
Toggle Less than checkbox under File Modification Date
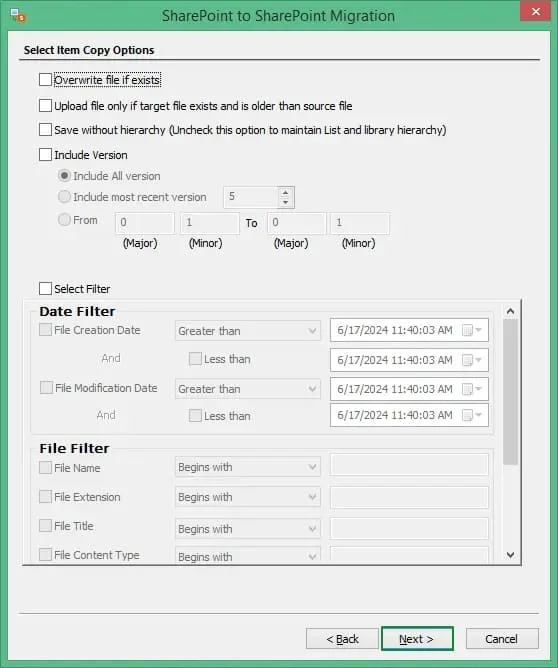195,415
